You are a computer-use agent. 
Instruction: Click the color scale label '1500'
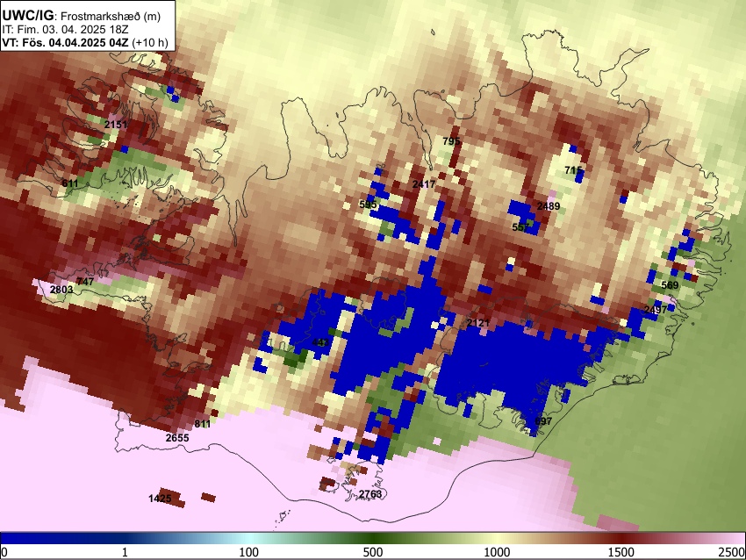(x=621, y=552)
